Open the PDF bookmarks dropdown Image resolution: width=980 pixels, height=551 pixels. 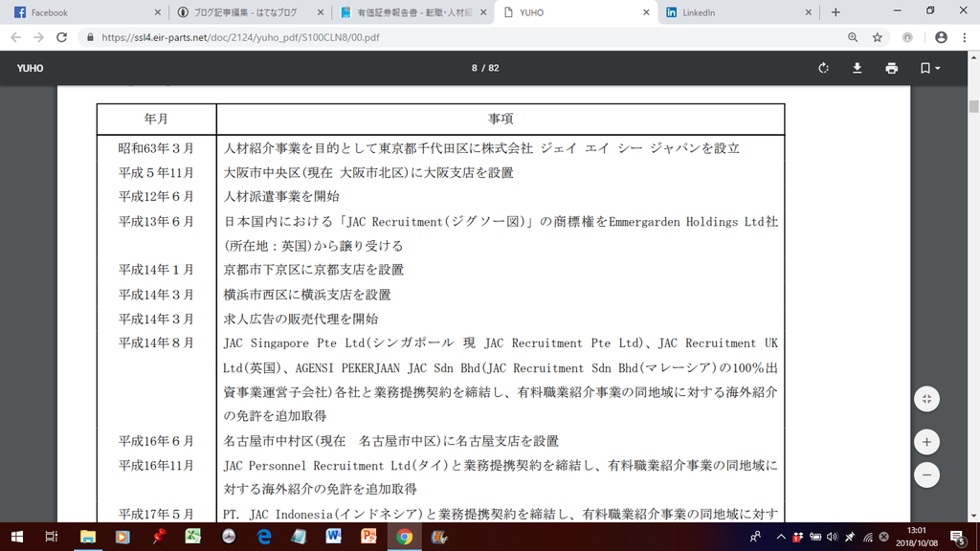929,68
